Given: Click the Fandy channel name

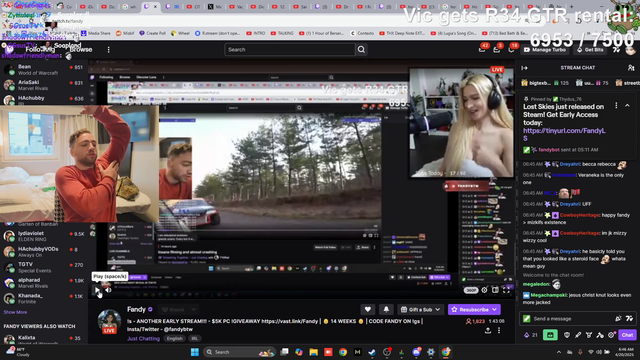Looking at the screenshot, I should pos(136,309).
